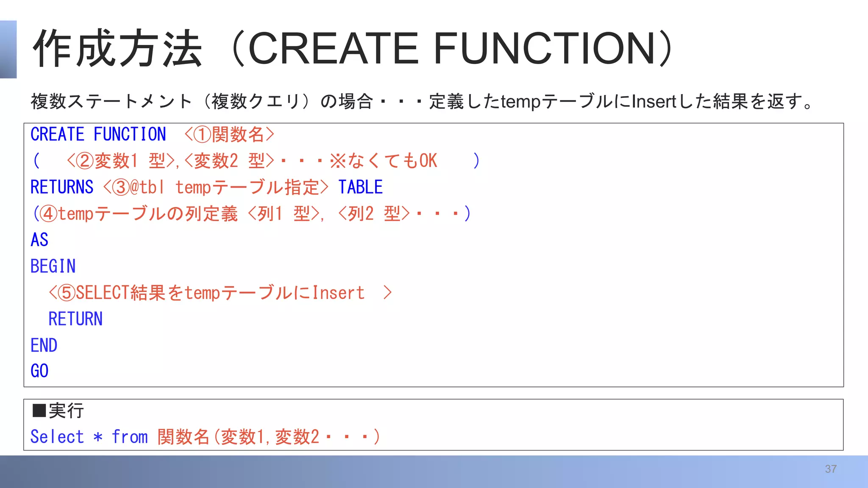Select the AS keyword
This screenshot has height=488, width=868.
click(x=39, y=240)
